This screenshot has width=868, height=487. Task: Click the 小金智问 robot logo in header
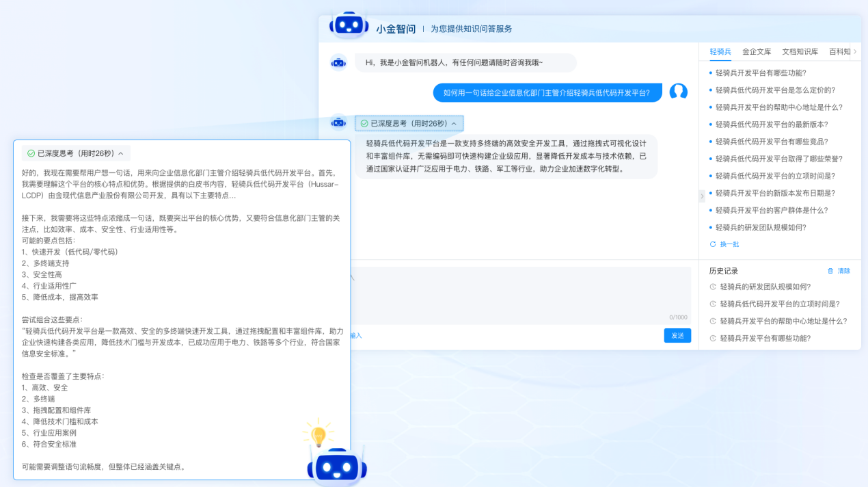(349, 25)
